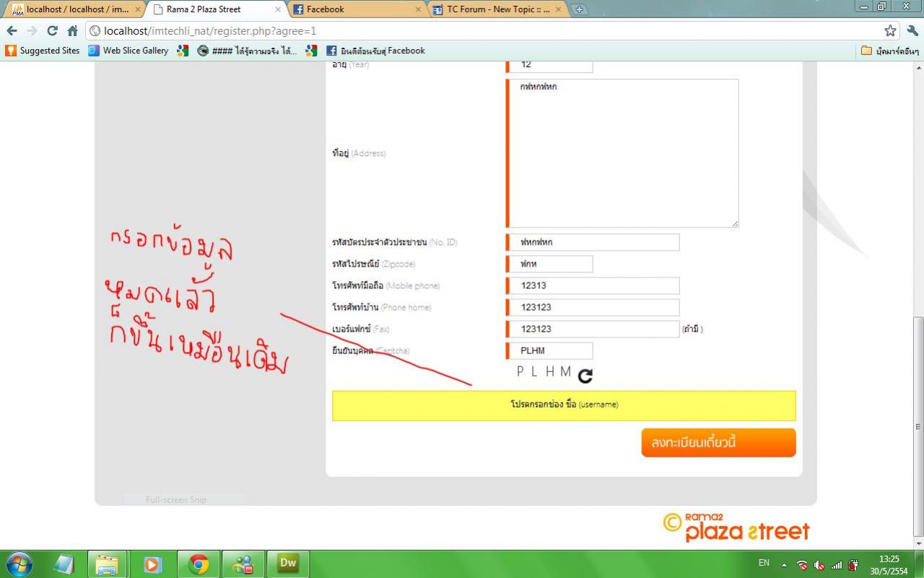Screen dimensions: 924x578
Task: Bookmark this page with the star icon
Action: [890, 31]
